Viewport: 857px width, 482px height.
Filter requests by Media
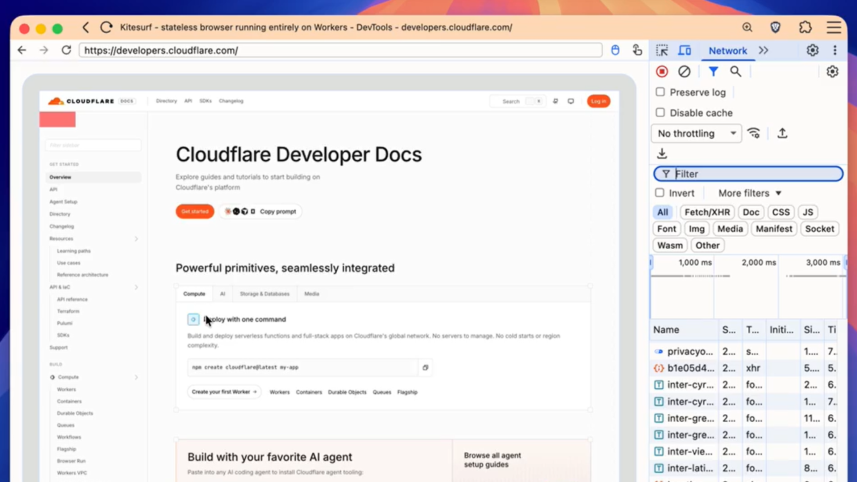click(730, 229)
